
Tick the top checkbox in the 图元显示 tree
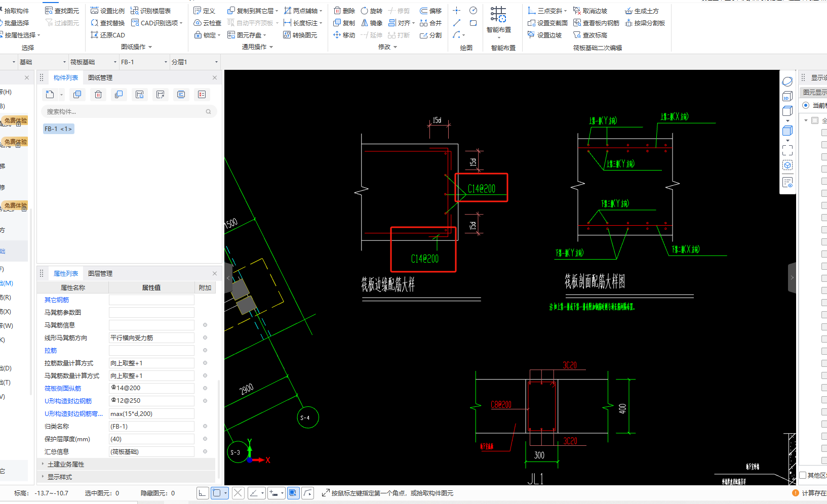815,120
